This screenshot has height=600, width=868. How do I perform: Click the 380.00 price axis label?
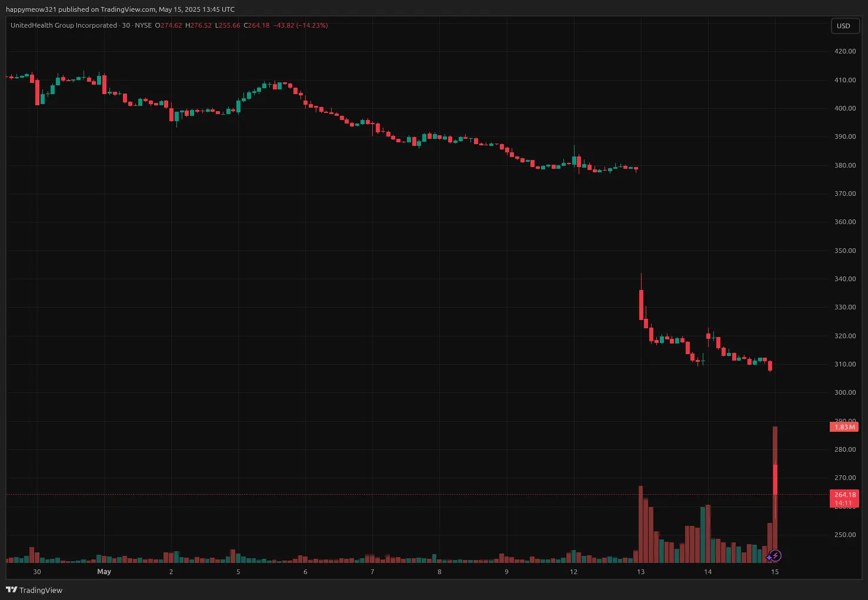pyautogui.click(x=845, y=165)
